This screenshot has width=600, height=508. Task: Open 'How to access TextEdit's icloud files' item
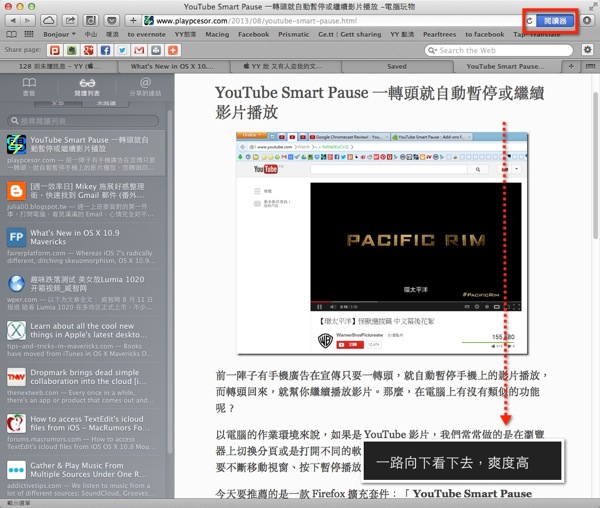[82, 432]
